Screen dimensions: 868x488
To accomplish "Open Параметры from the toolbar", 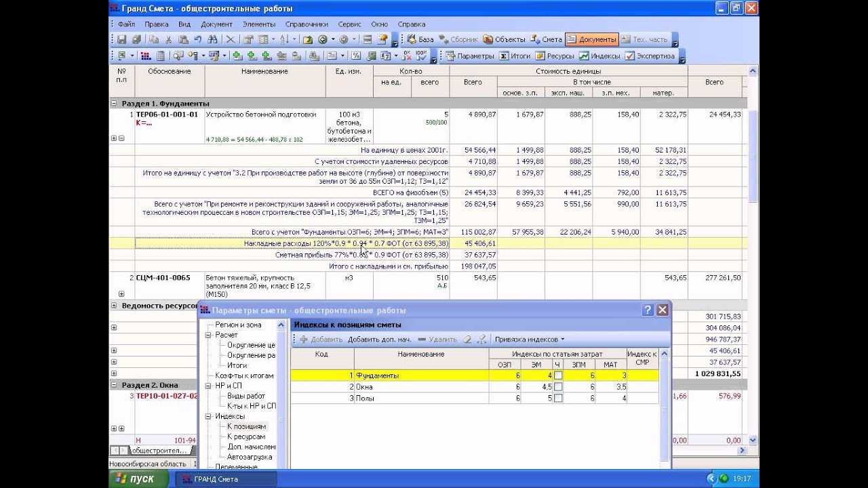I will click(x=471, y=56).
